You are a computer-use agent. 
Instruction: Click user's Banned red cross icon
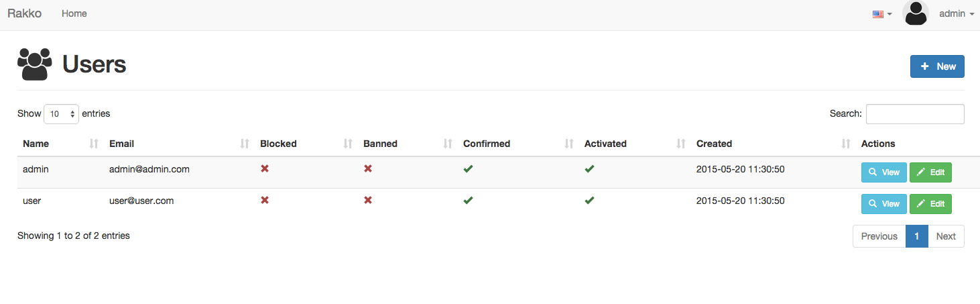368,201
